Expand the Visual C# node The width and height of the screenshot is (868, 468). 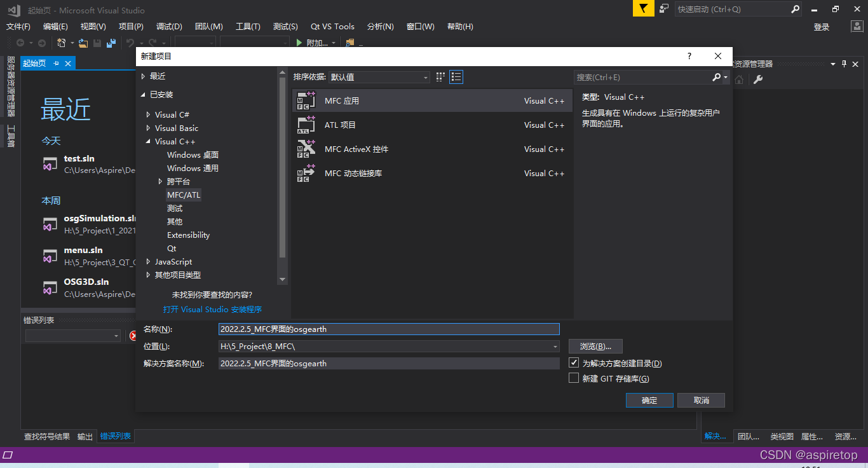click(x=149, y=115)
